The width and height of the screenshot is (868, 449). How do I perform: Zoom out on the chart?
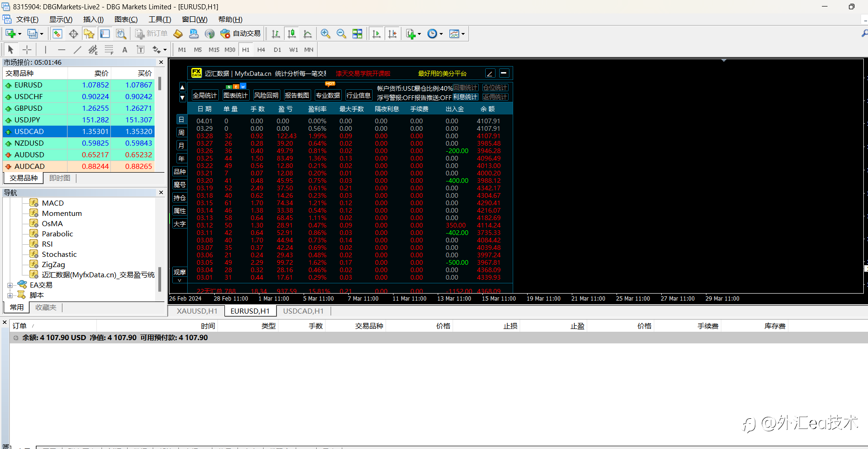(x=341, y=34)
